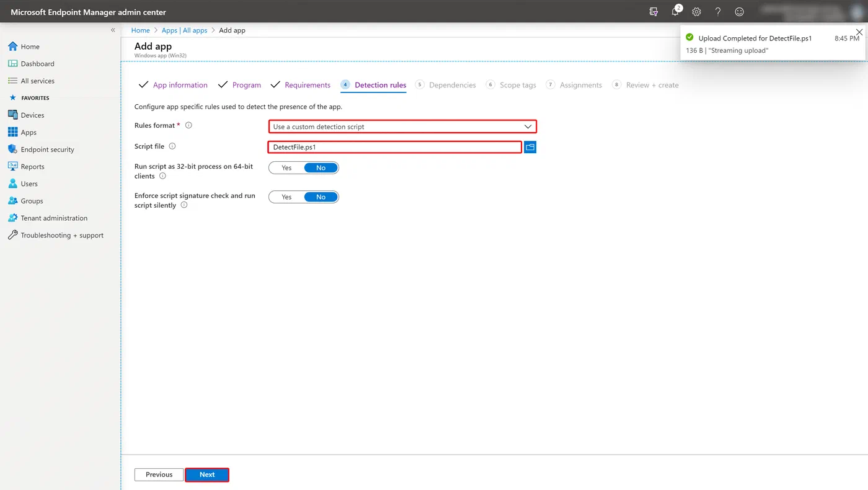Show info for 32-bit process setting

pos(162,176)
